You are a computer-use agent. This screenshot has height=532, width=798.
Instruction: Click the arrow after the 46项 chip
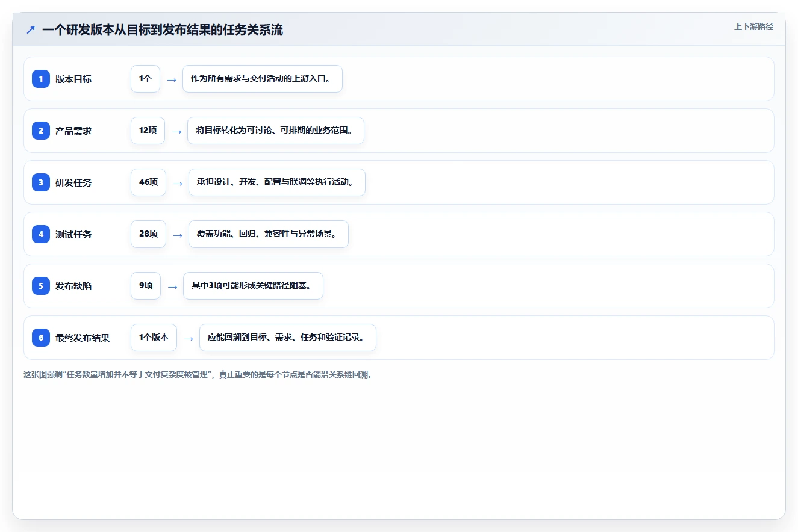[x=177, y=183]
